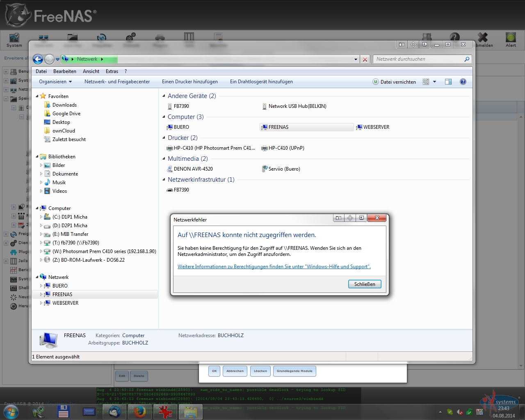The width and height of the screenshot is (525, 420).
Task: Open the view options dropdown arrow
Action: tap(434, 82)
